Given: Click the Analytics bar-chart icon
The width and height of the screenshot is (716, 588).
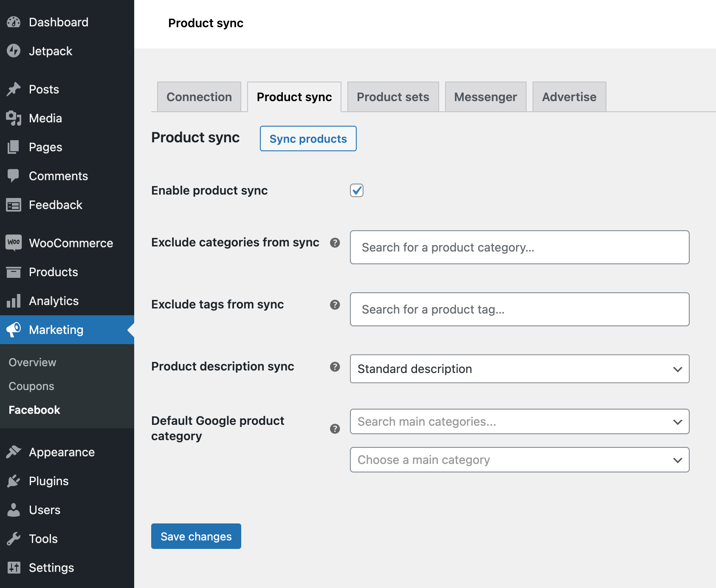Looking at the screenshot, I should pyautogui.click(x=14, y=301).
